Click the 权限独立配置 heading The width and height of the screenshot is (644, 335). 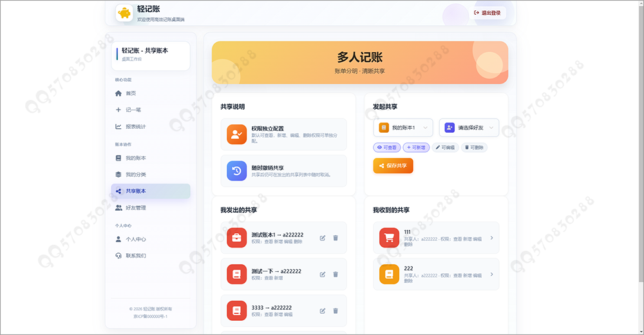267,128
